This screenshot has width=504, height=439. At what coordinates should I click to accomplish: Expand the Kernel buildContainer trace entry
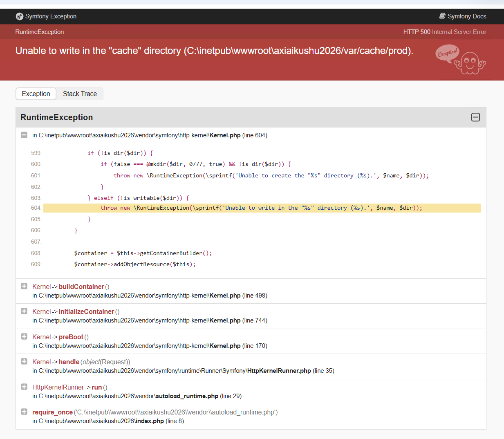pyautogui.click(x=24, y=286)
